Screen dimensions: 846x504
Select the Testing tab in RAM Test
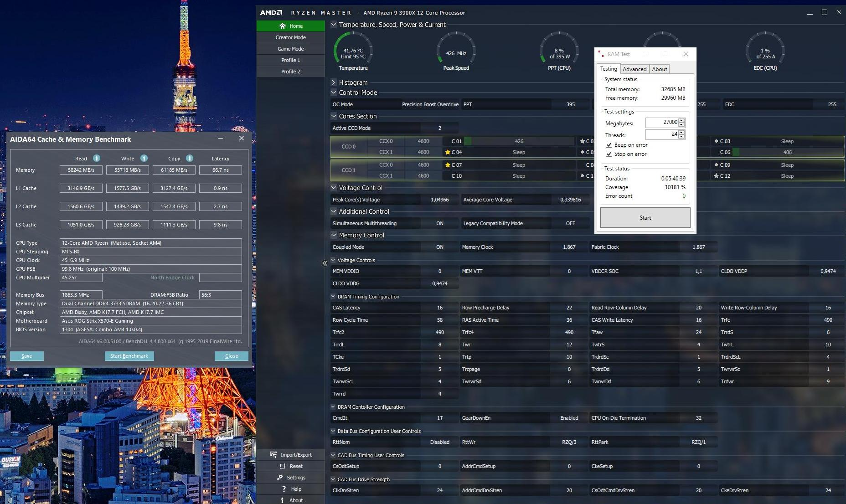609,69
